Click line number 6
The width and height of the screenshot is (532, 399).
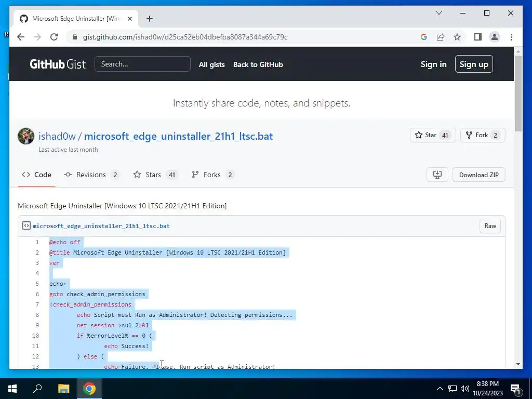[37, 294]
